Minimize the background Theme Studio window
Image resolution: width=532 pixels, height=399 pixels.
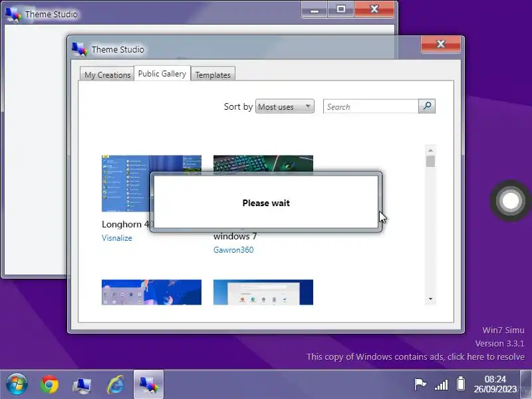click(x=314, y=9)
